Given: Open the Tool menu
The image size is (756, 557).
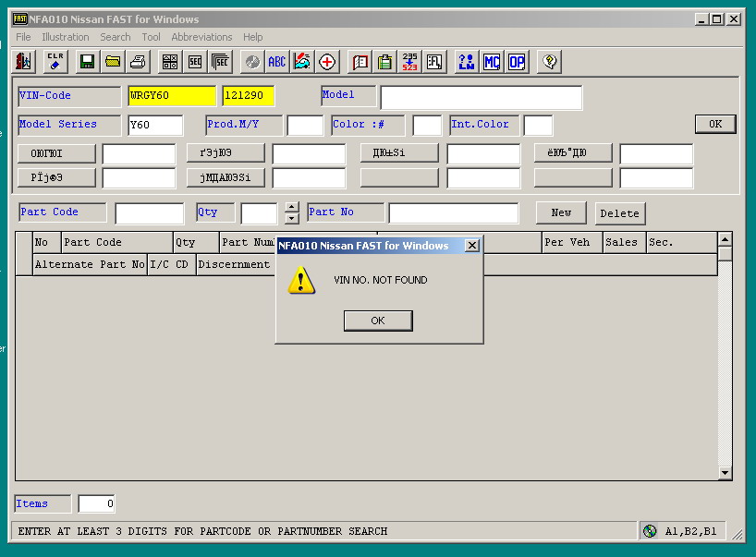Looking at the screenshot, I should pyautogui.click(x=151, y=37).
